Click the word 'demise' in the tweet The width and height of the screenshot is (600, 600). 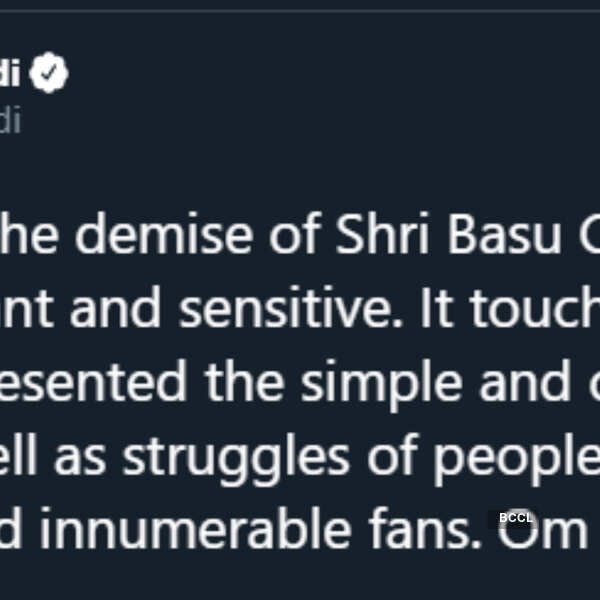coord(164,233)
